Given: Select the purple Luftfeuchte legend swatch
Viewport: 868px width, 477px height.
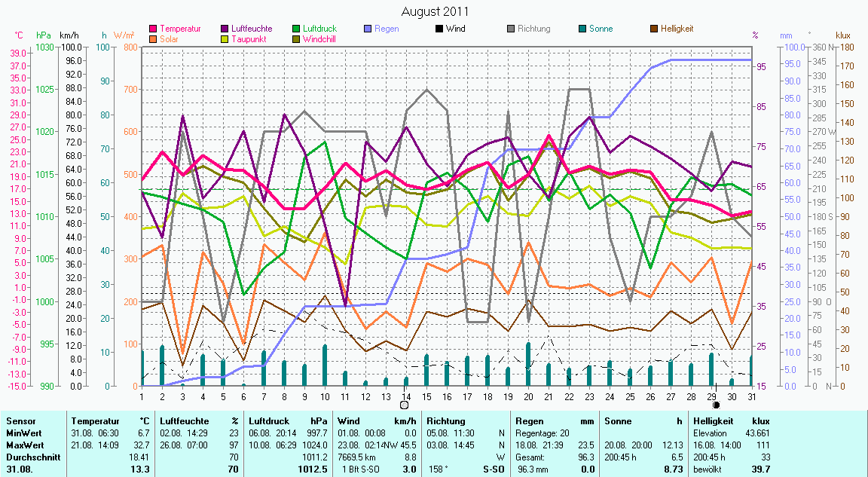Looking at the screenshot, I should 225,29.
